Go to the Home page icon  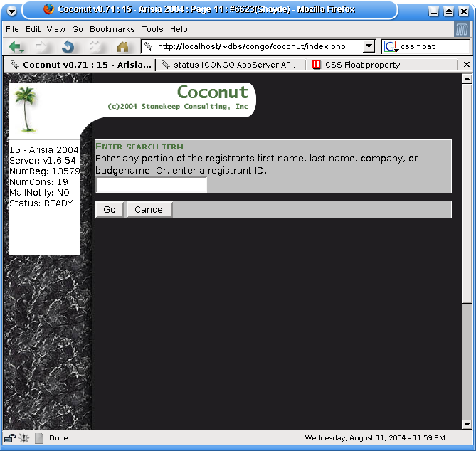tap(122, 47)
